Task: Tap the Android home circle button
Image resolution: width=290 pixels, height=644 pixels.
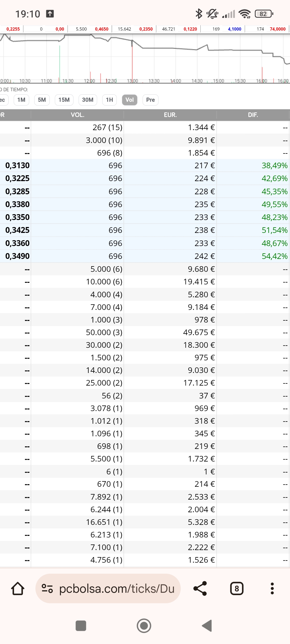Action: click(144, 626)
